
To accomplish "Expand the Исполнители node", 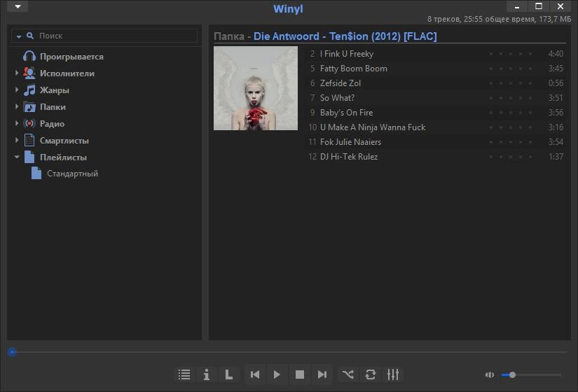I will click(x=17, y=73).
